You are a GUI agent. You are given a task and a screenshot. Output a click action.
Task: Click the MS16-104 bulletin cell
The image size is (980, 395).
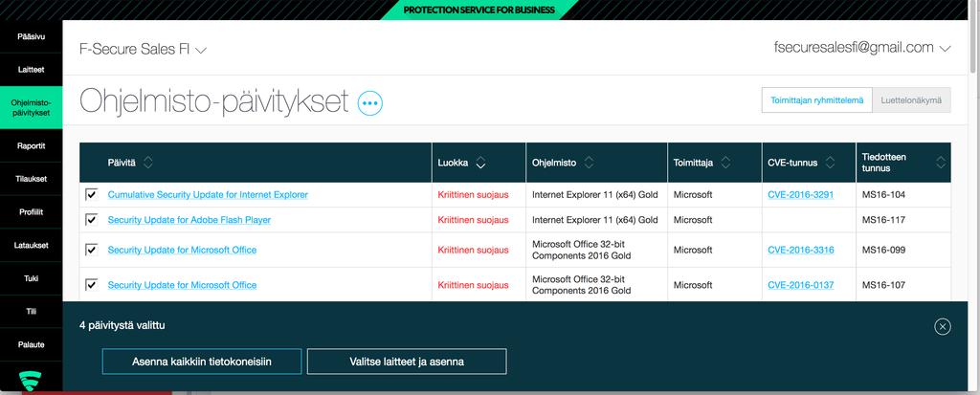(x=903, y=194)
